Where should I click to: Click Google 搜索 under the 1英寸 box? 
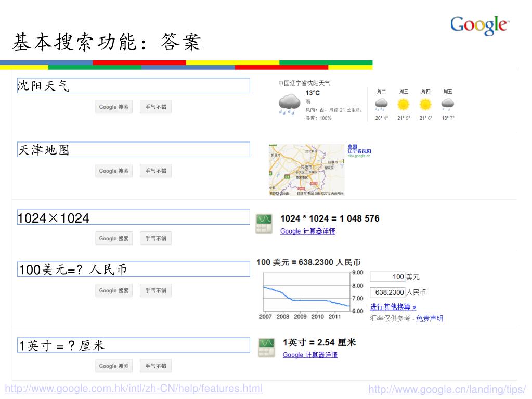pyautogui.click(x=114, y=366)
